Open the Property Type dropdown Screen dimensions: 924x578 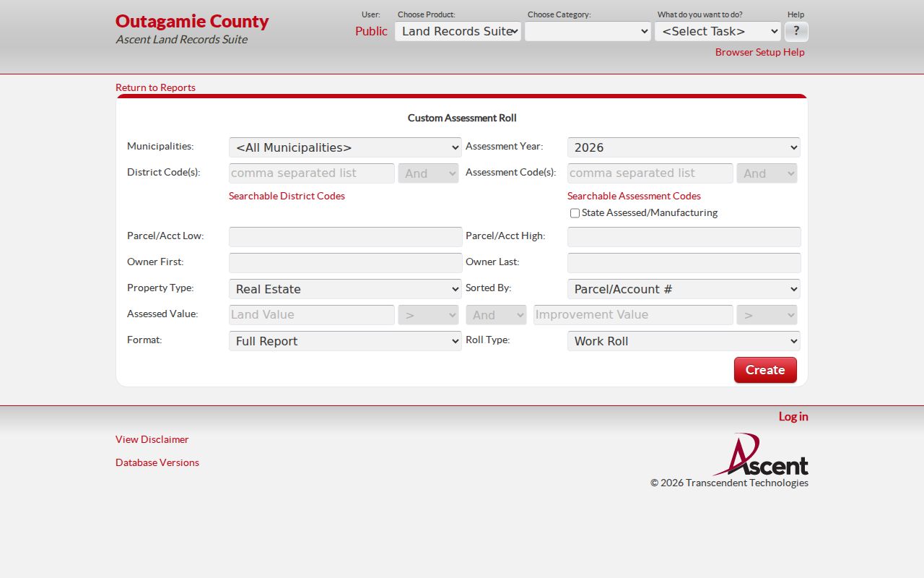pos(345,289)
